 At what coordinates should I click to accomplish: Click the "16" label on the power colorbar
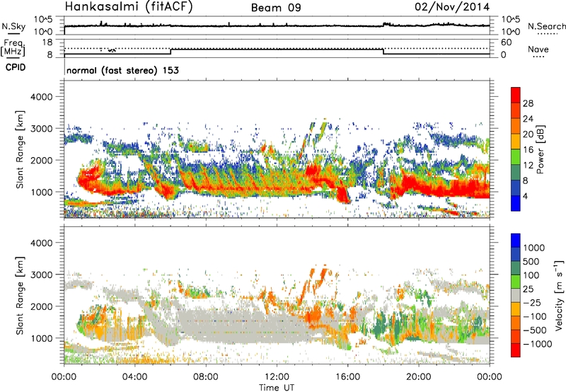(528, 150)
